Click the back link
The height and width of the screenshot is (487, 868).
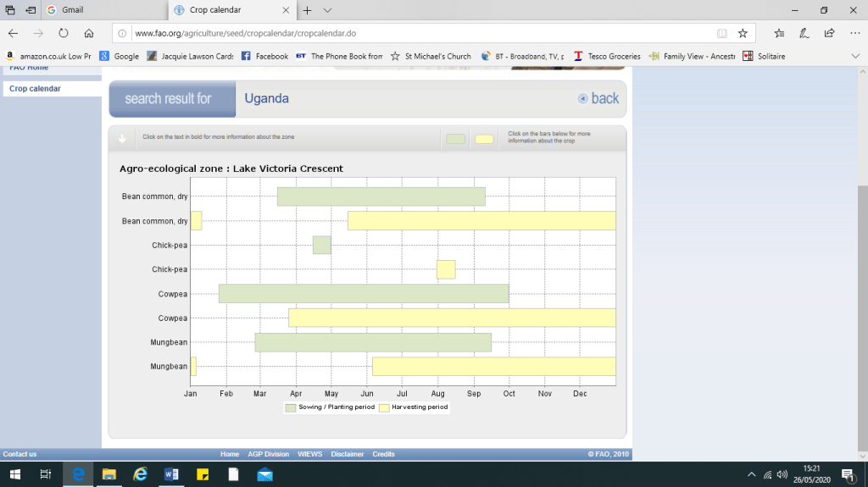click(x=598, y=98)
